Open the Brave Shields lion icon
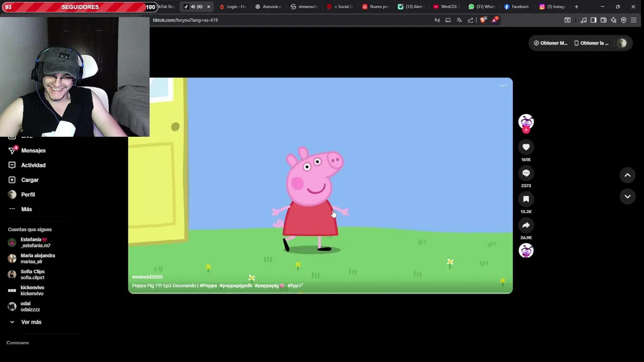Viewport: 644px width, 362px height. pyautogui.click(x=483, y=20)
